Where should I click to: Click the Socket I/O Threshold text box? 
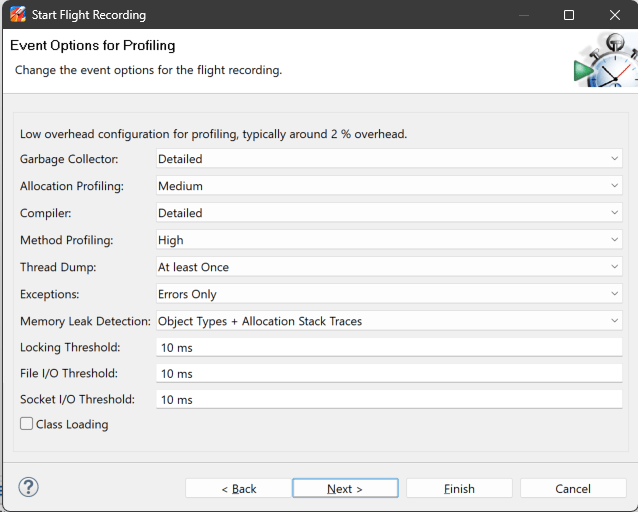point(389,399)
